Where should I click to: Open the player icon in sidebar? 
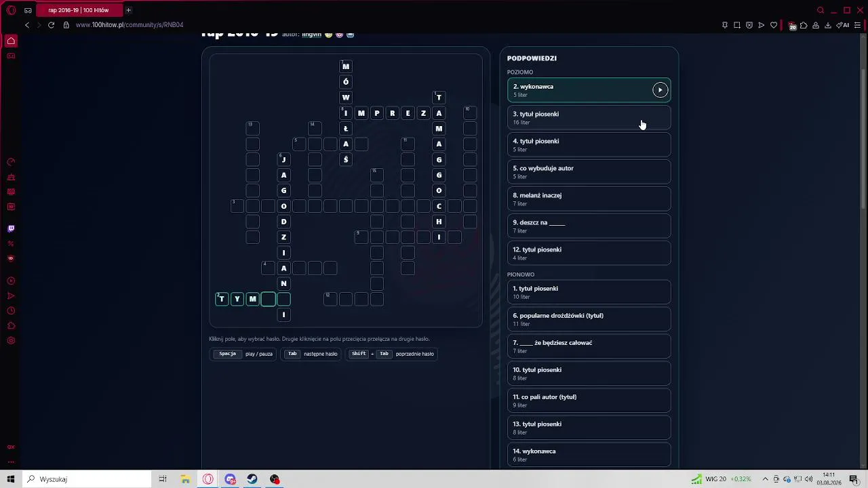click(x=11, y=281)
